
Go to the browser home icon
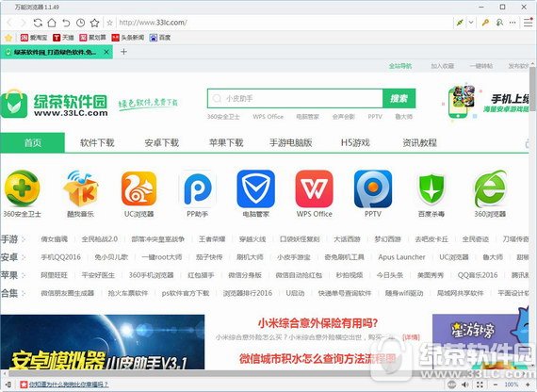[52, 23]
